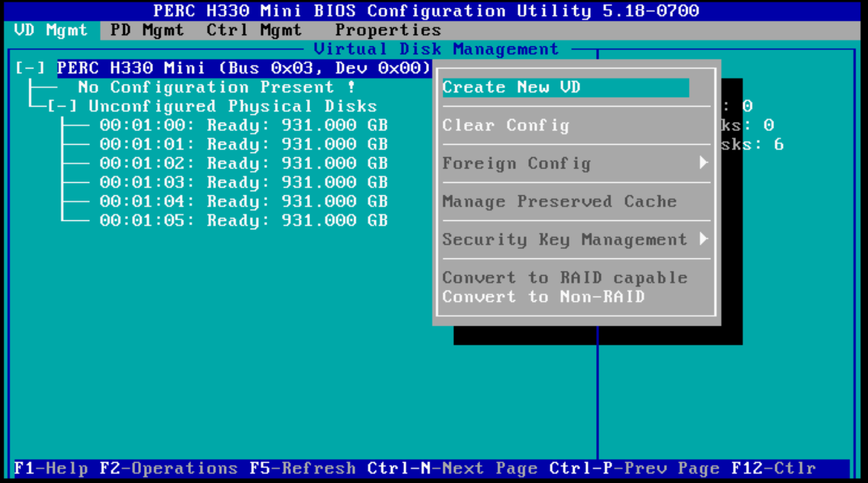Click the Ctrl-N-Next Page footer hint
Screen dimensions: 868x483
pyautogui.click(x=452, y=468)
